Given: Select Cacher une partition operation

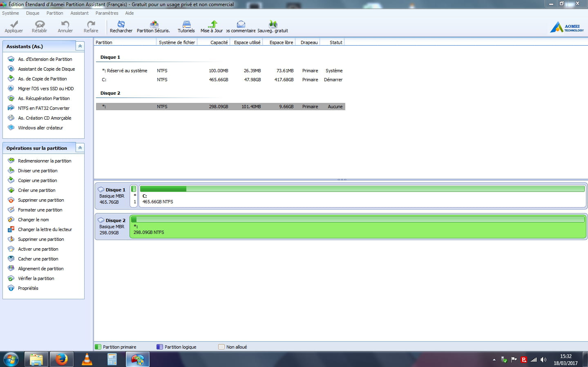Looking at the screenshot, I should pos(38,259).
